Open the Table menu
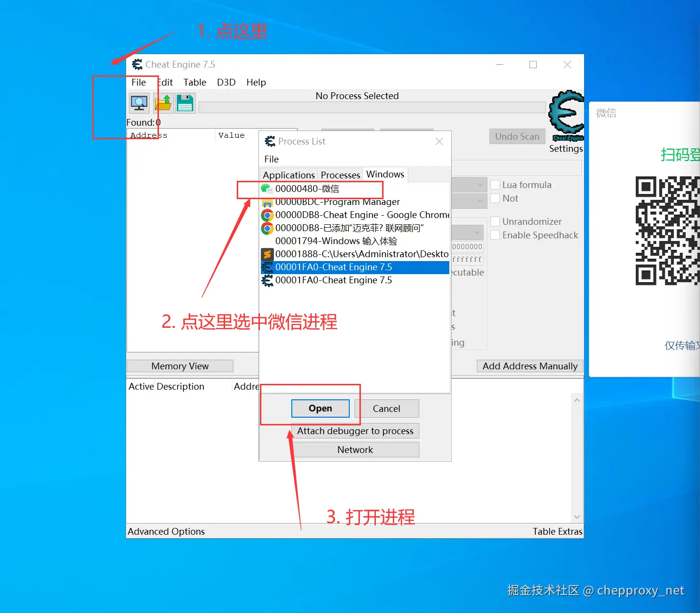Screen dimensions: 700x613 click(x=195, y=82)
